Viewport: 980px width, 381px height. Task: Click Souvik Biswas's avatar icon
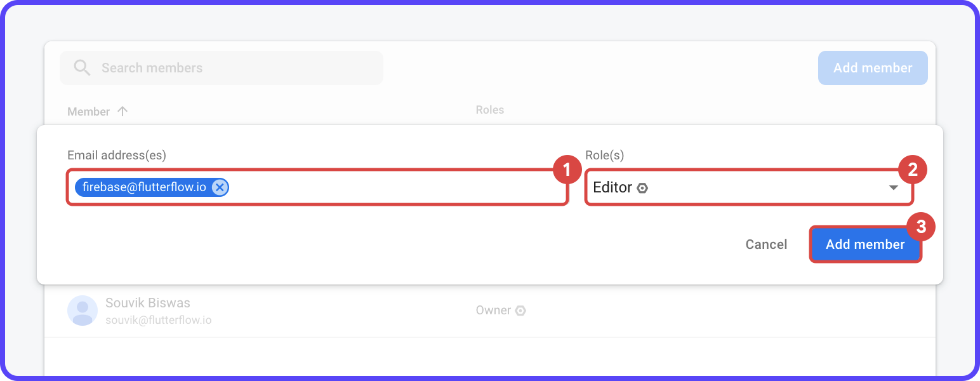coord(82,311)
